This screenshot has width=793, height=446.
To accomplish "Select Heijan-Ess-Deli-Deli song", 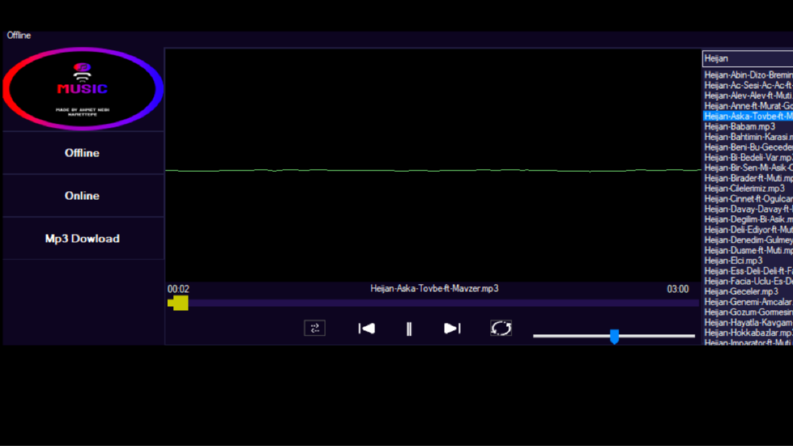I will (748, 271).
